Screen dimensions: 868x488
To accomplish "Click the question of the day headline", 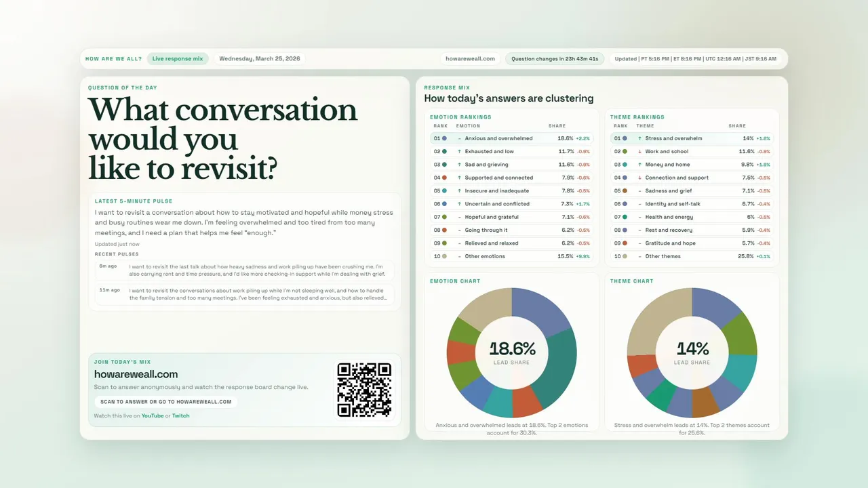I will [223, 139].
